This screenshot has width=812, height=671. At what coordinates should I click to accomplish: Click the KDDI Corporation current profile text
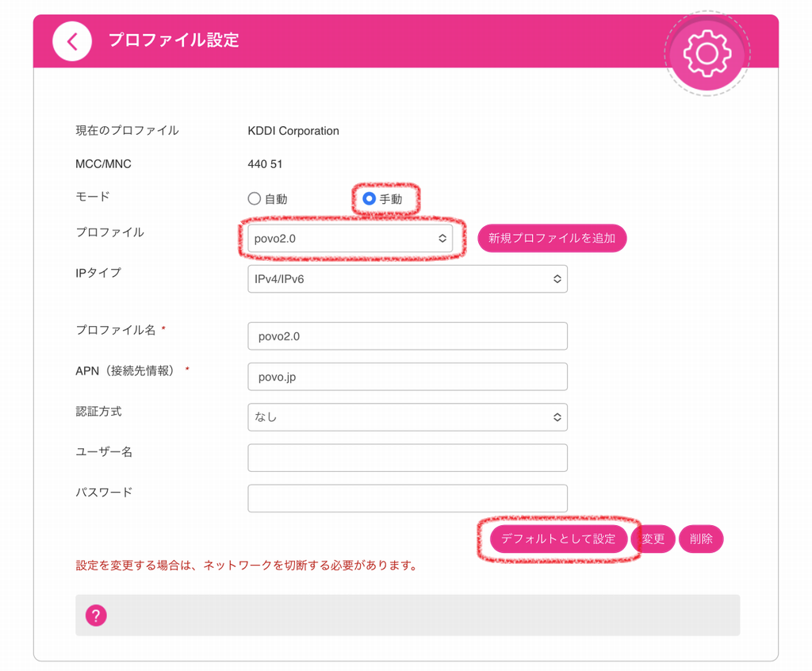point(293,131)
